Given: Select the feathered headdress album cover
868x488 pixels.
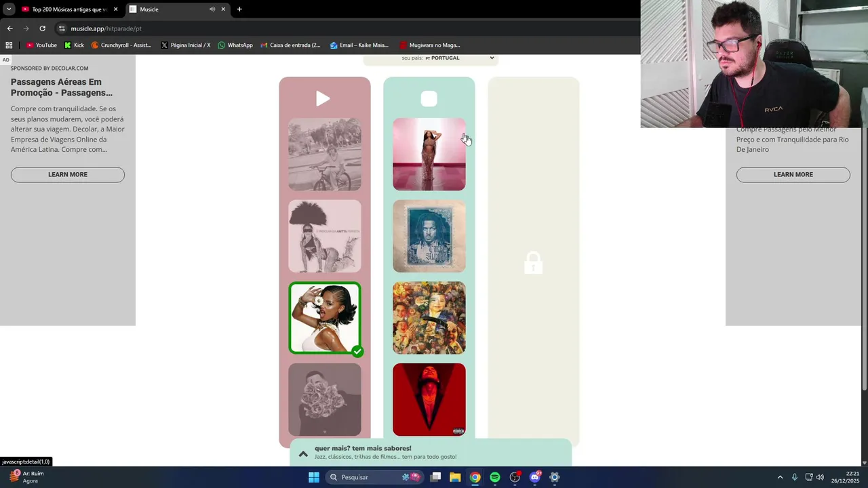Looking at the screenshot, I should point(325,236).
